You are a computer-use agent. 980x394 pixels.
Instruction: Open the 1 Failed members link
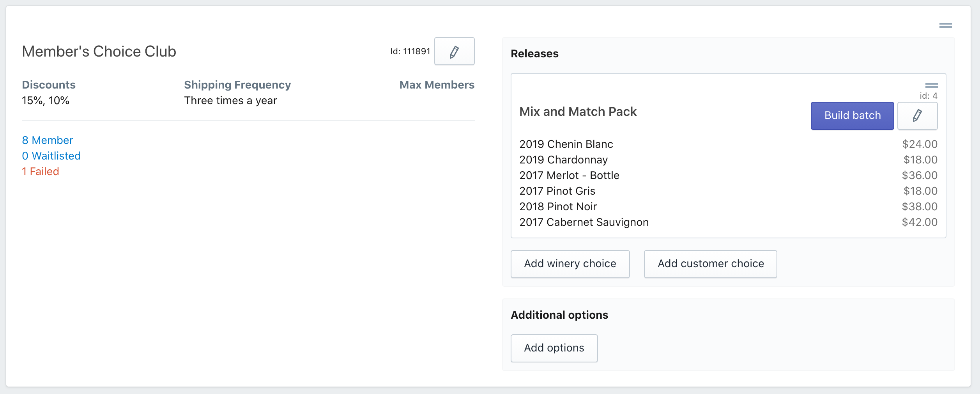click(41, 172)
